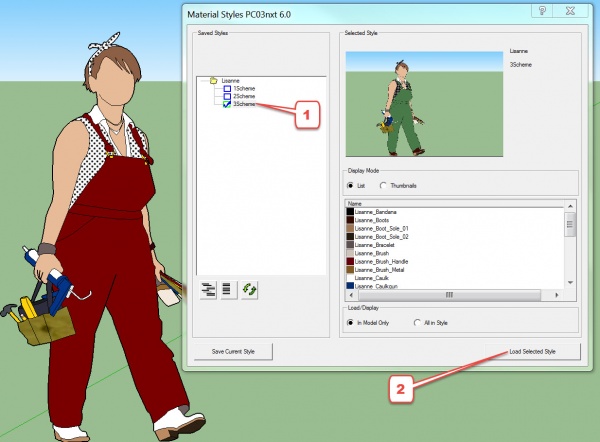The width and height of the screenshot is (600, 442).
Task: Uncheck the 3Scheme checkbox
Action: [x=227, y=104]
